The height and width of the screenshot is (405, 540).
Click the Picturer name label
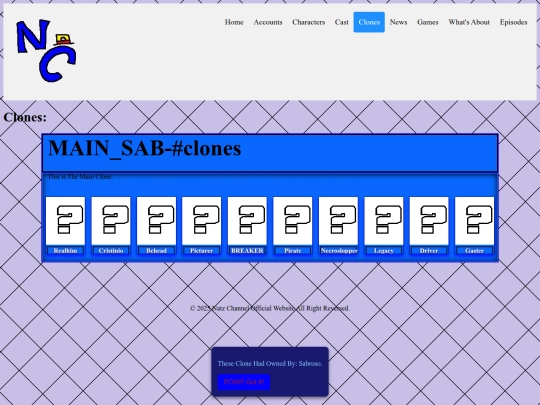pyautogui.click(x=201, y=251)
